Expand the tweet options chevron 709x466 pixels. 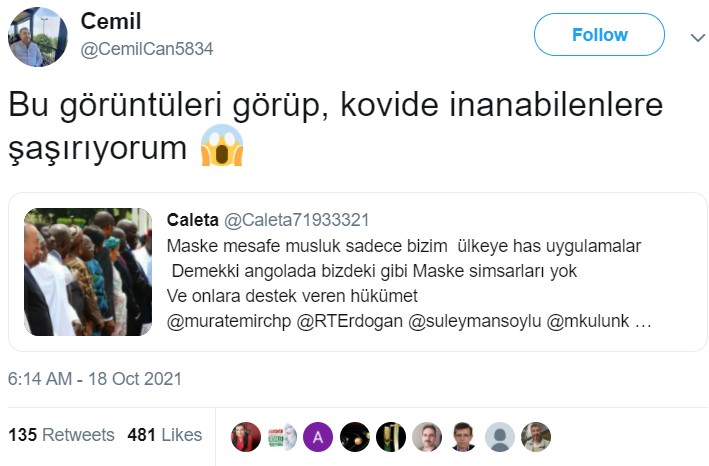click(698, 38)
